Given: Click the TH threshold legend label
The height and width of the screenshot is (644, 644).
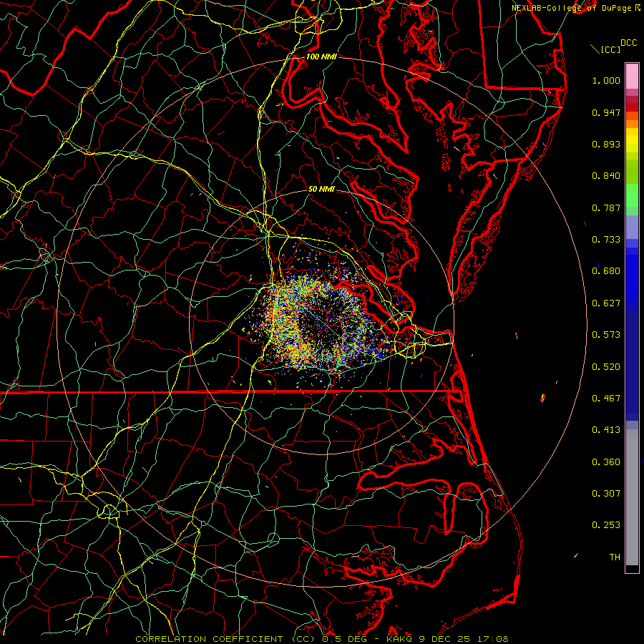Looking at the screenshot, I should click(x=615, y=557).
